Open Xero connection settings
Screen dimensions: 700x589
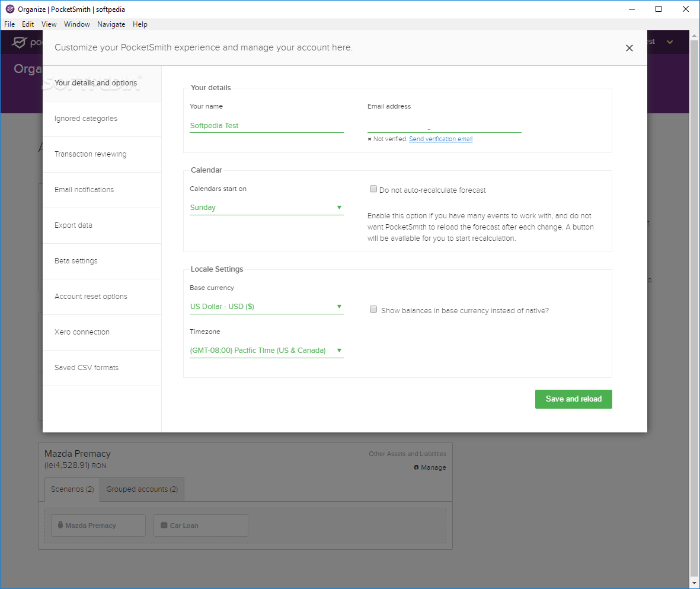coord(102,333)
